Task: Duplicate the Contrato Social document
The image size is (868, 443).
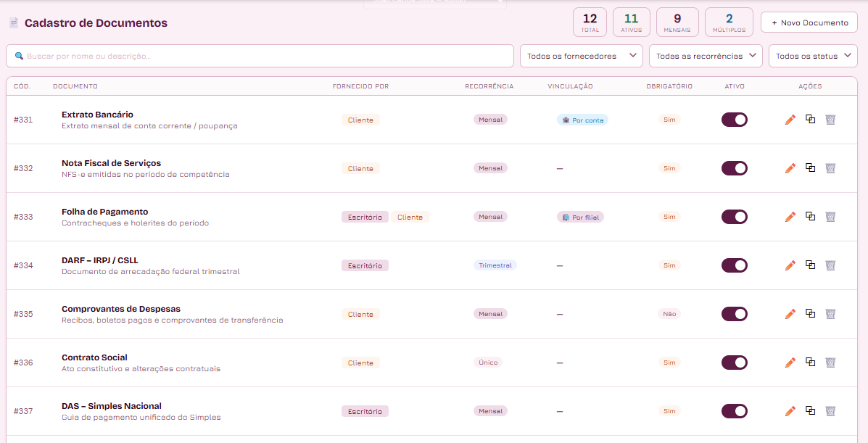Action: [x=811, y=362]
